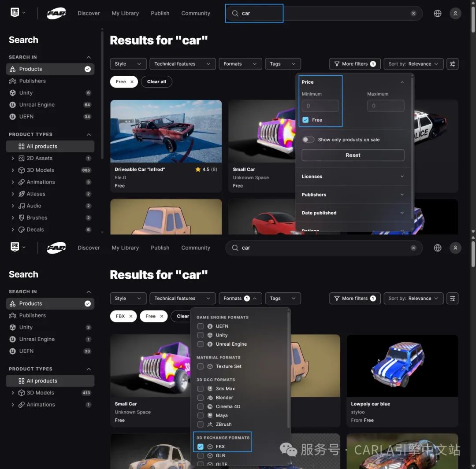476x469 pixels.
Task: Check the GLB format checkbox
Action: point(201,455)
